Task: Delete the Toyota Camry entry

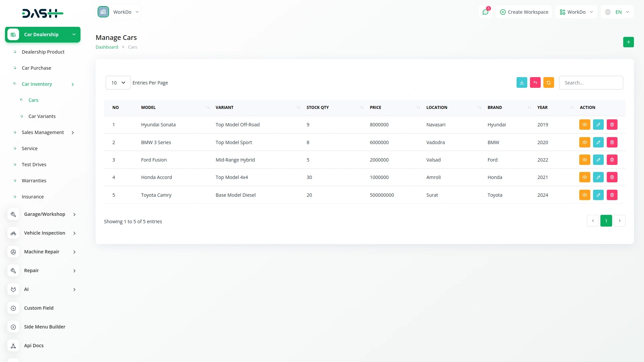Action: (612, 195)
